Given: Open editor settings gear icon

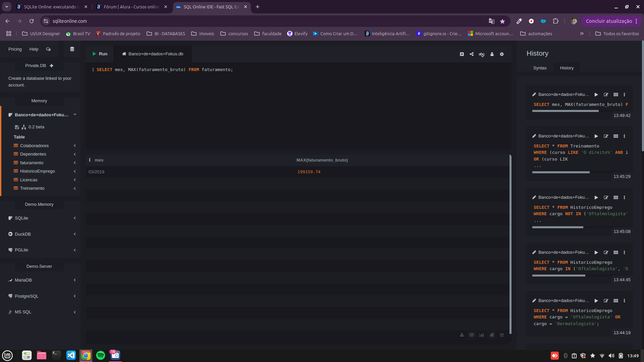Looking at the screenshot, I should tap(502, 54).
